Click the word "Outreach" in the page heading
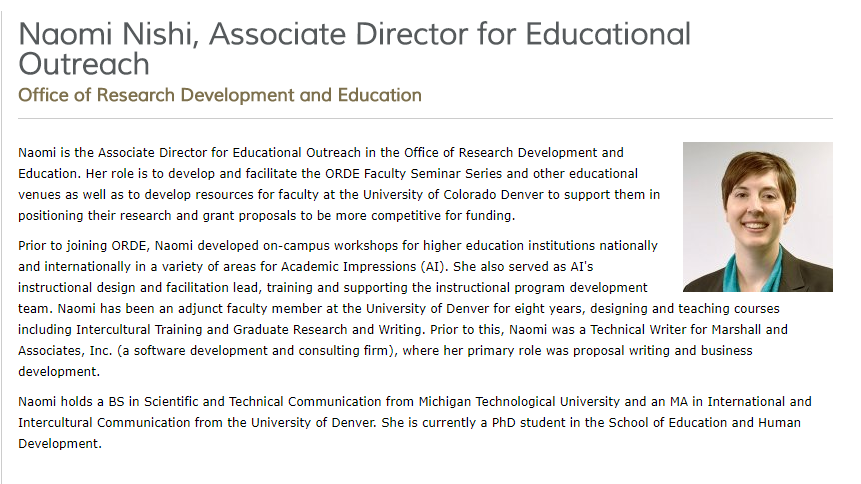Screen dimensions: 861x484 tap(84, 65)
